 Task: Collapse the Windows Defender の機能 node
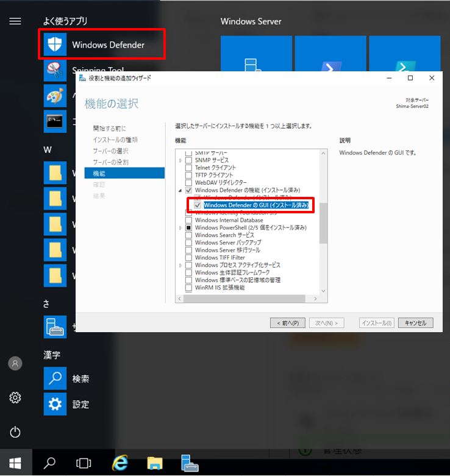(180, 190)
